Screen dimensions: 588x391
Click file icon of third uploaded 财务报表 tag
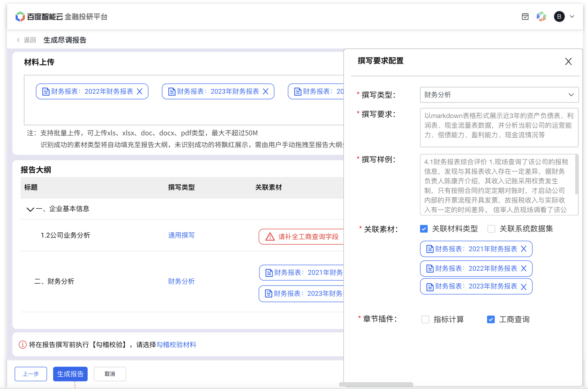298,91
